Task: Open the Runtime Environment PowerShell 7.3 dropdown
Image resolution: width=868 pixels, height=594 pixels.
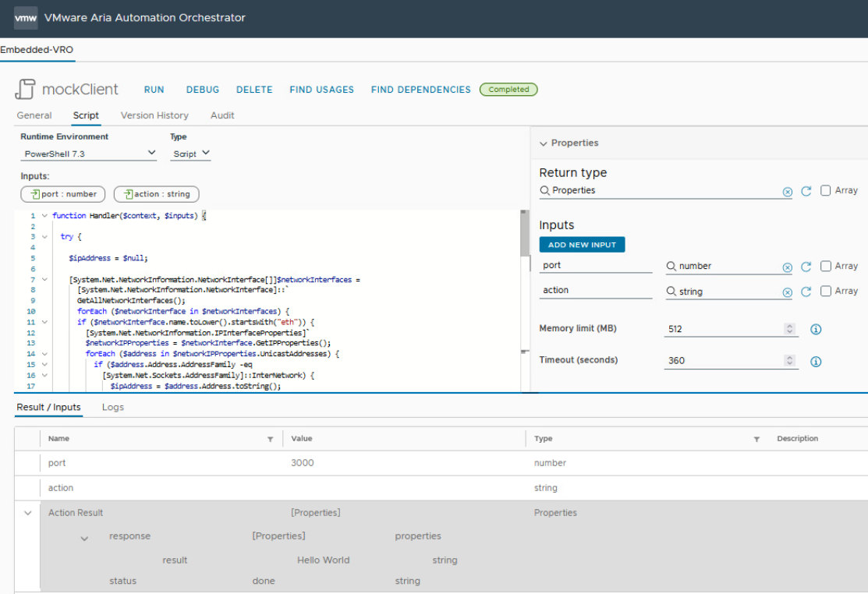Action: [89, 154]
